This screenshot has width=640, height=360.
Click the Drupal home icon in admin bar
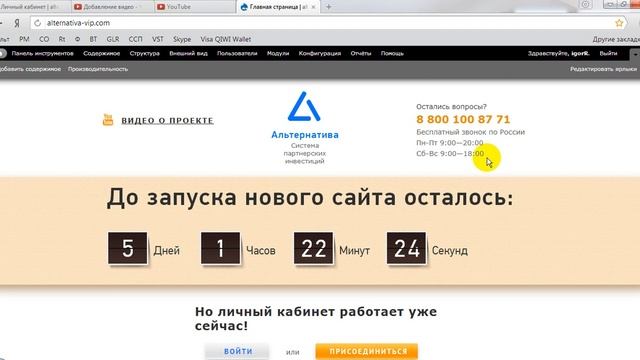[2, 53]
